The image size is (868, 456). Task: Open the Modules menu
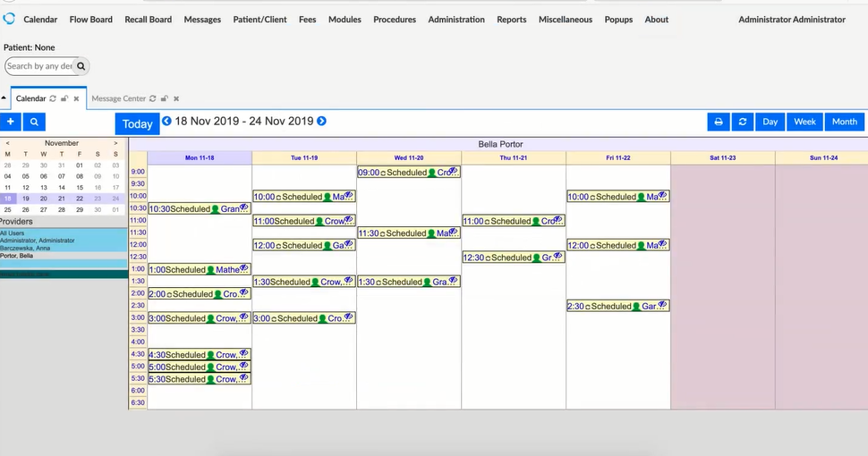click(x=345, y=20)
